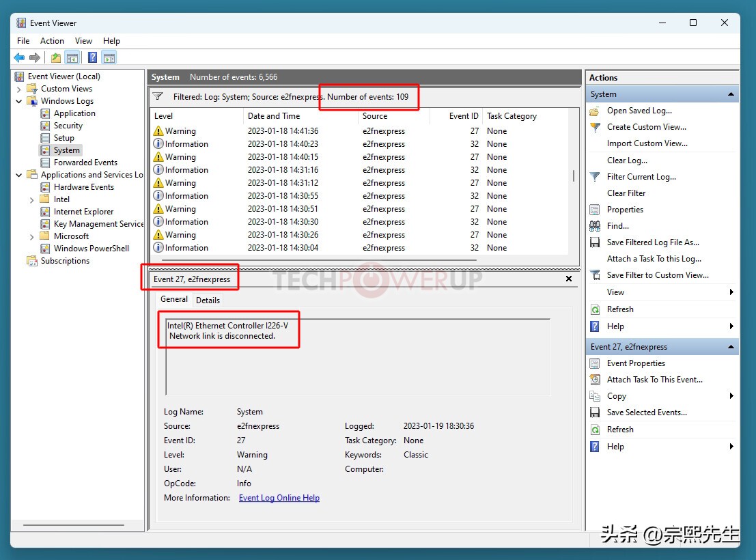This screenshot has height=560, width=756.
Task: Close the event preview pane
Action: [569, 279]
